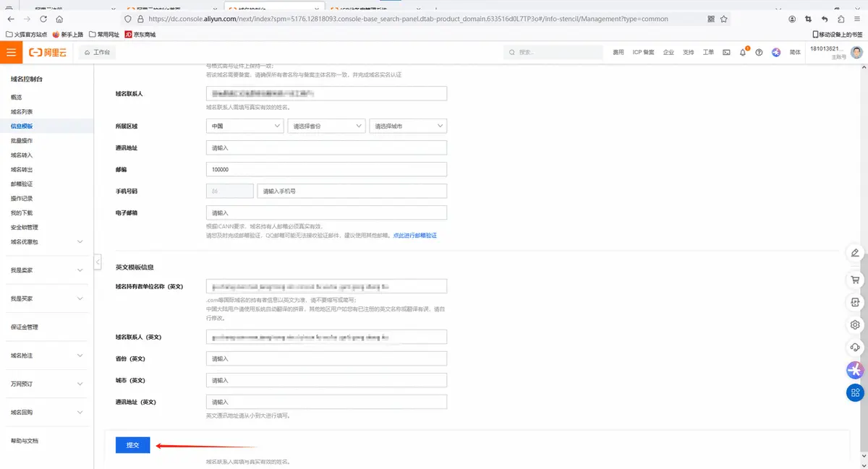Open the 工单 menu

click(x=708, y=52)
